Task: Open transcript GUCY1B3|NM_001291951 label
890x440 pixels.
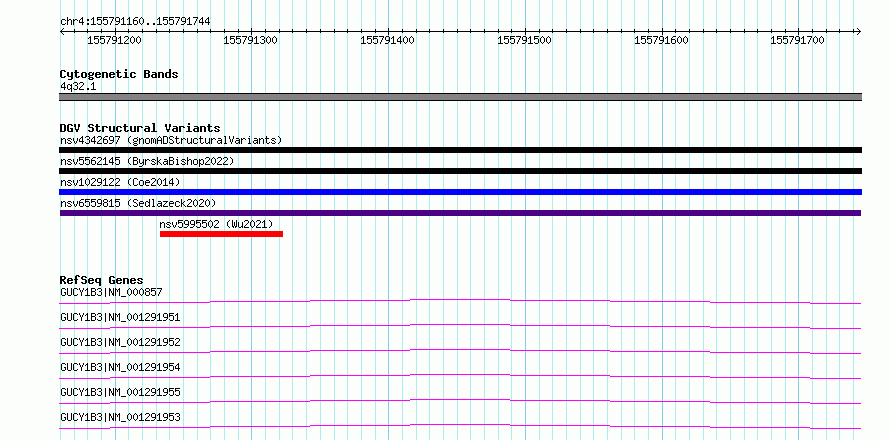Action: click(x=120, y=317)
